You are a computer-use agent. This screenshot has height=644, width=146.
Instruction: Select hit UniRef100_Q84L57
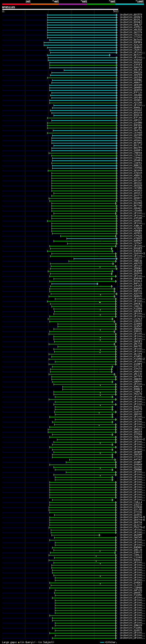131,25
